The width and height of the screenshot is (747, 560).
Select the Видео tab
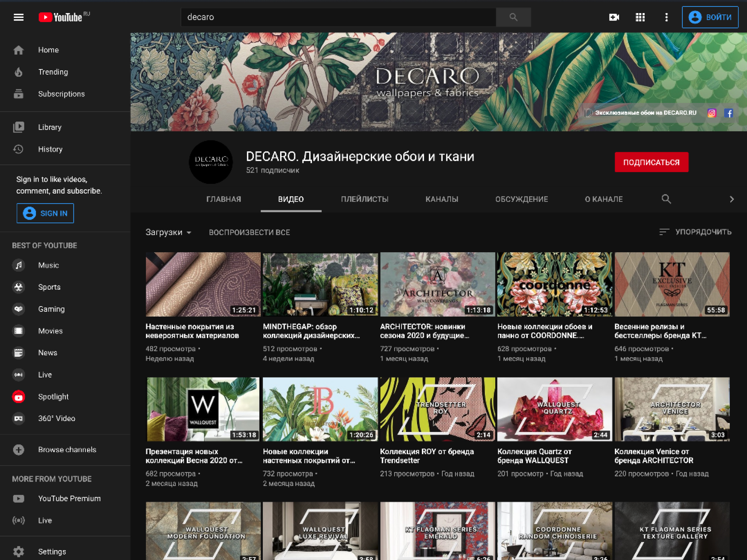[291, 199]
